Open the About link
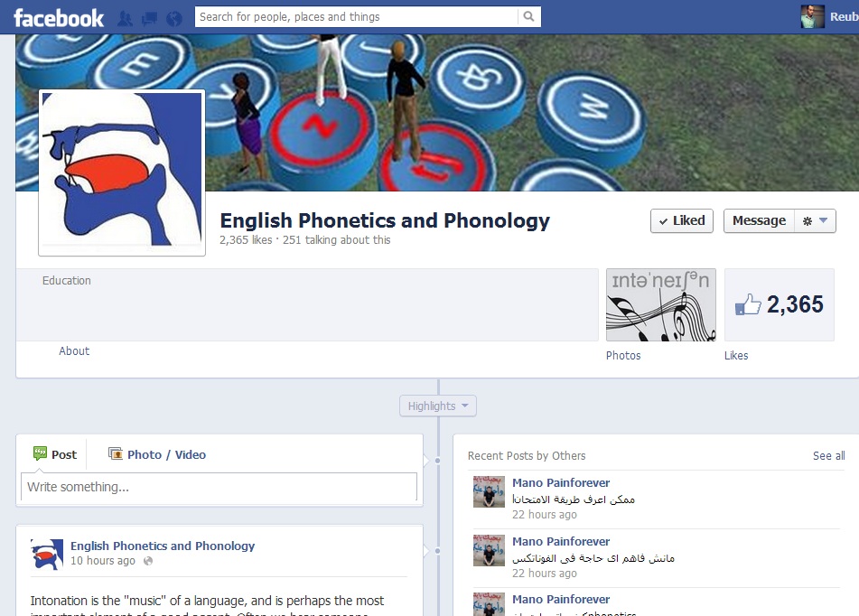The width and height of the screenshot is (859, 616). pyautogui.click(x=74, y=351)
